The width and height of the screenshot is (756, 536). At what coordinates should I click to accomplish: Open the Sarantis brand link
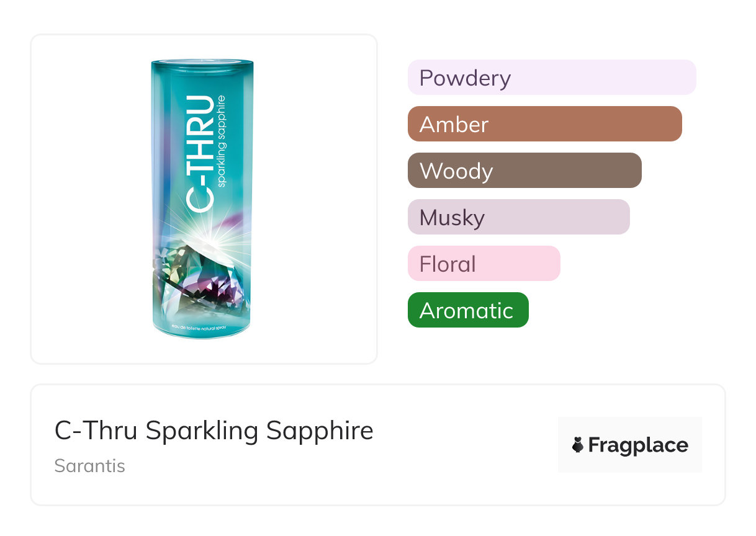pyautogui.click(x=90, y=466)
